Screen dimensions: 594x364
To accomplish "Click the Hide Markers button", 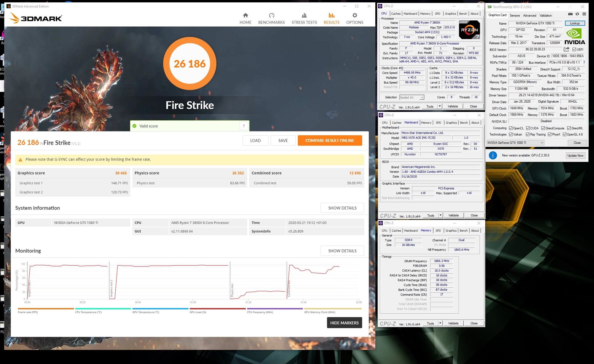I will tap(344, 323).
